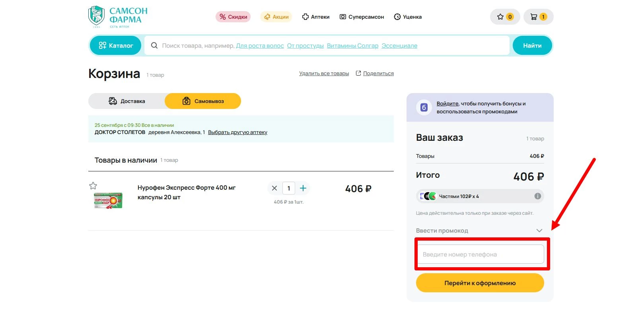The height and width of the screenshot is (309, 644).
Task: Select the Самовывоз pickup option
Action: (x=203, y=101)
